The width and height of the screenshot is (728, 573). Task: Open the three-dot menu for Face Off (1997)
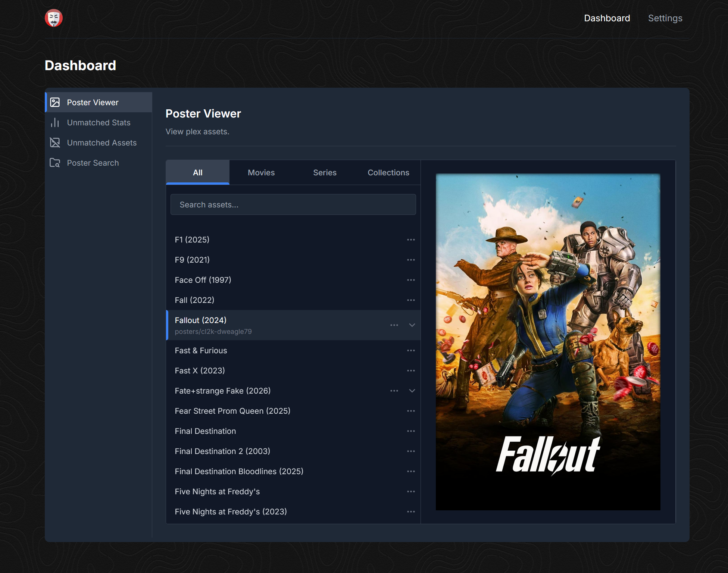(x=411, y=280)
